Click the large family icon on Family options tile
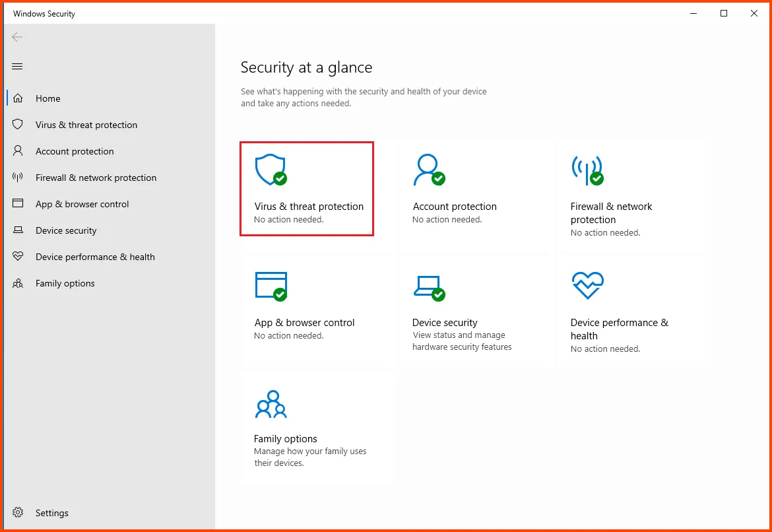The height and width of the screenshot is (532, 772). (x=271, y=404)
